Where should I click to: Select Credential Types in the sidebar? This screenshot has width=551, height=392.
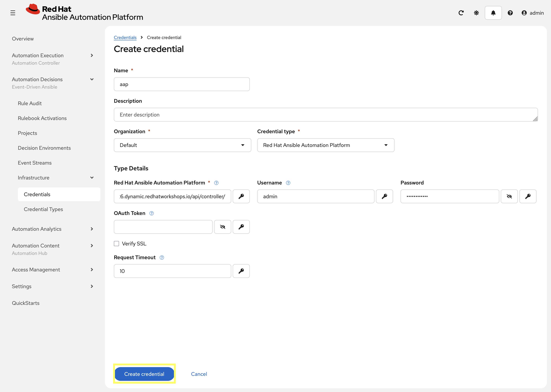click(x=43, y=209)
